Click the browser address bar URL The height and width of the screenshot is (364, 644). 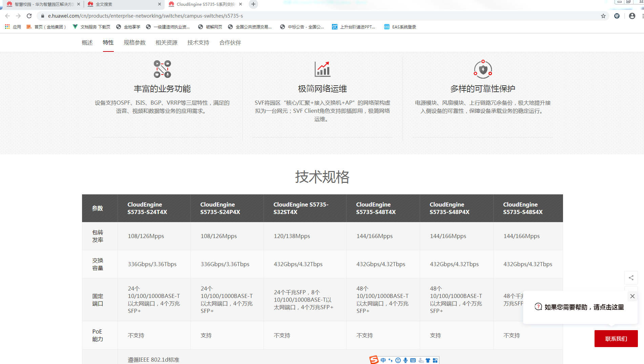[145, 16]
